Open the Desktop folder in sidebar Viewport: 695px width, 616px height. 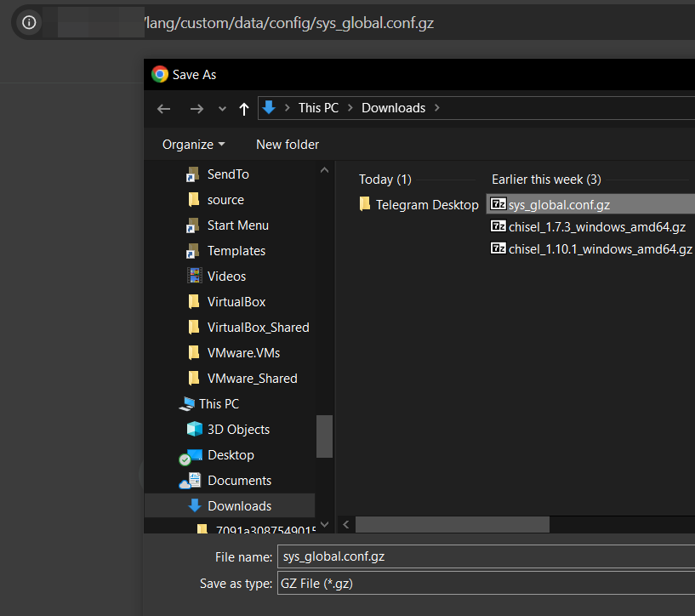pos(231,455)
